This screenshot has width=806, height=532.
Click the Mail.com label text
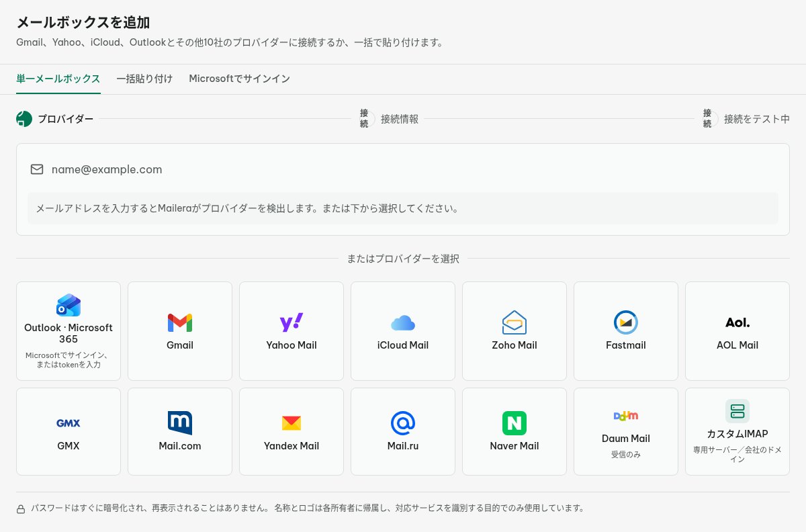180,445
